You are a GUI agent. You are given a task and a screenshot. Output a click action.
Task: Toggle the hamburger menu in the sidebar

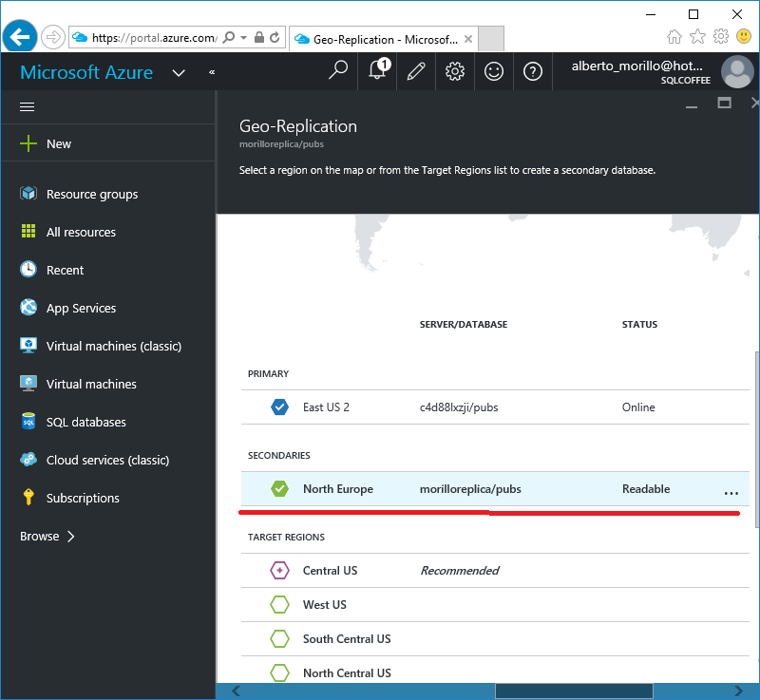pyautogui.click(x=28, y=106)
